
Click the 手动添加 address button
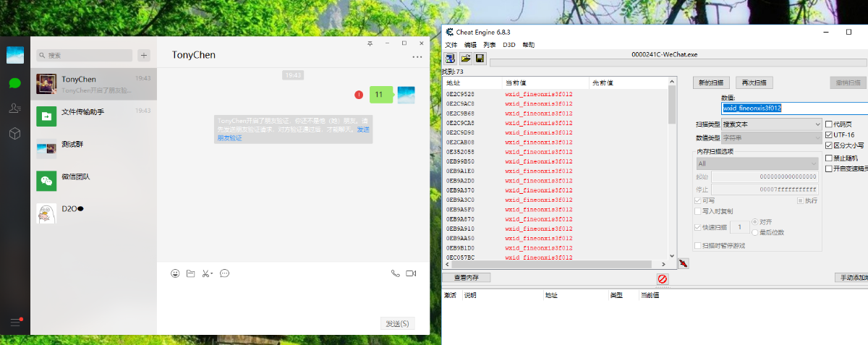[x=851, y=278]
